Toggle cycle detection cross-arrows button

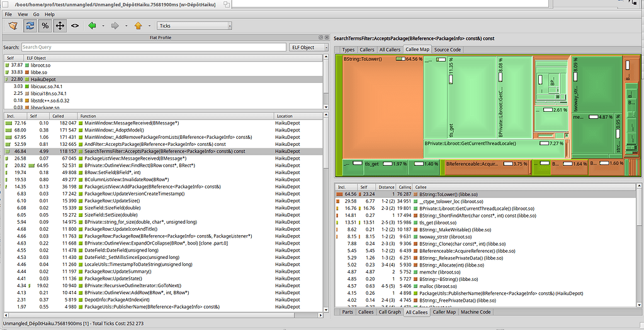pyautogui.click(x=60, y=25)
